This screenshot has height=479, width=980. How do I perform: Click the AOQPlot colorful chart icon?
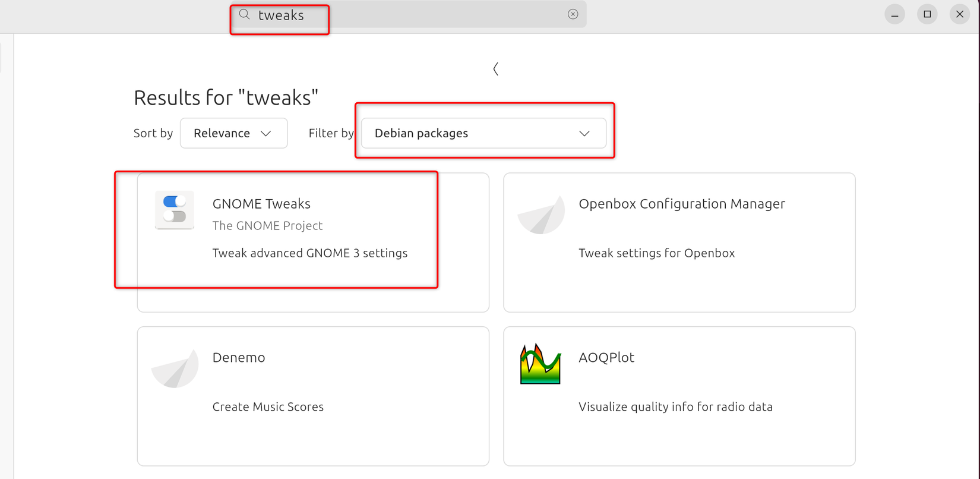pos(540,364)
